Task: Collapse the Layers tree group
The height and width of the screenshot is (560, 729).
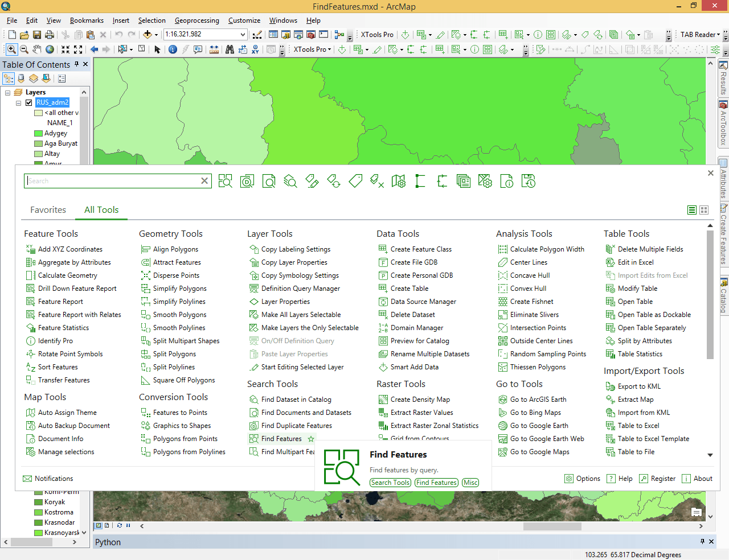Action: pyautogui.click(x=8, y=93)
